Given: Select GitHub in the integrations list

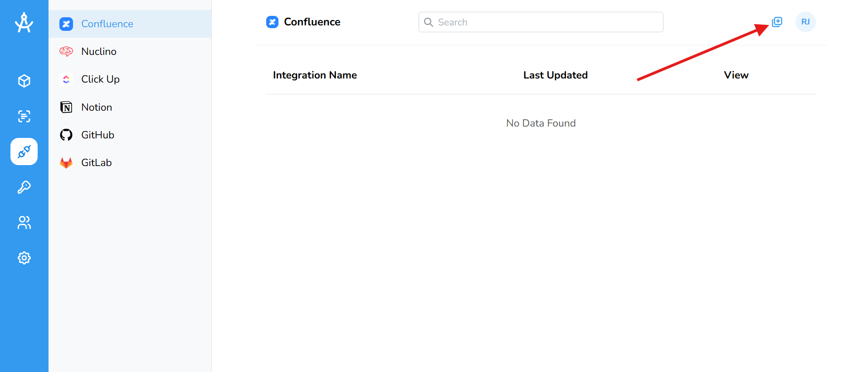Looking at the screenshot, I should tap(130, 135).
